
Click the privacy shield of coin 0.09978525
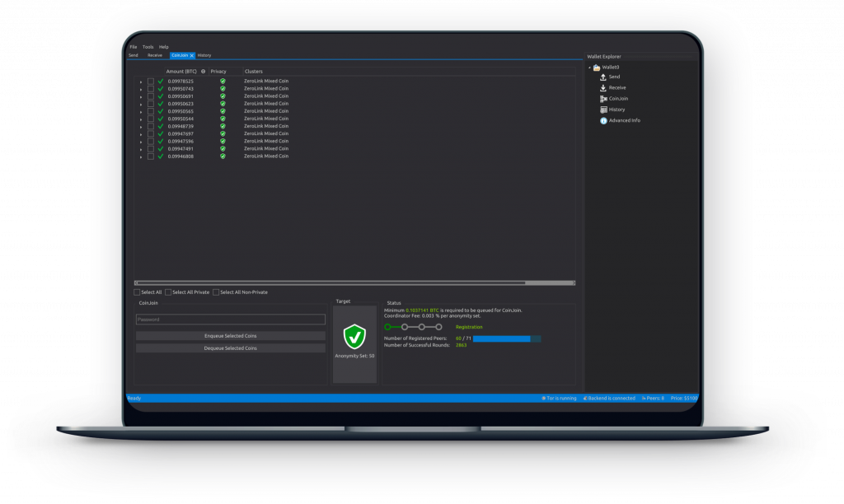(223, 82)
